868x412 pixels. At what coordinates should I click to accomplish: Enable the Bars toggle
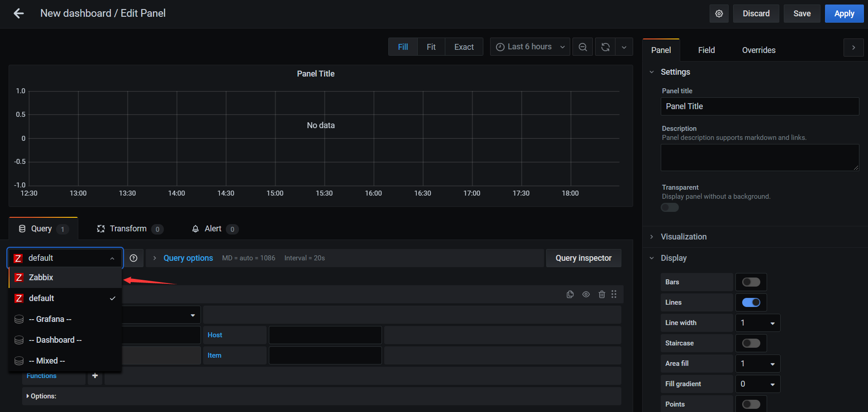point(751,282)
